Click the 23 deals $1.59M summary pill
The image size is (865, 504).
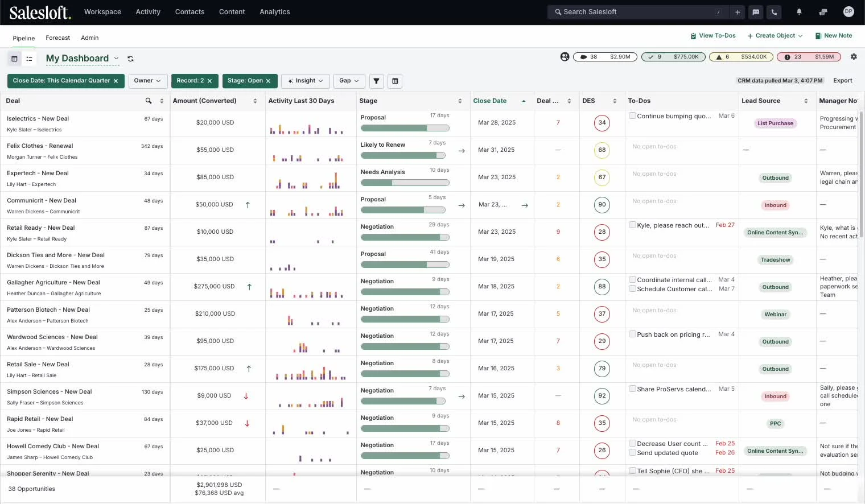808,57
